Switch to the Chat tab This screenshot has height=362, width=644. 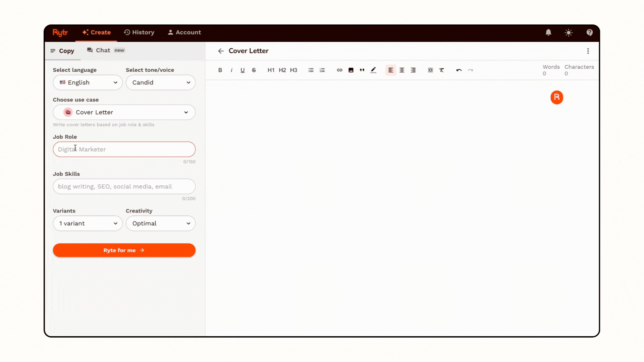coord(103,50)
